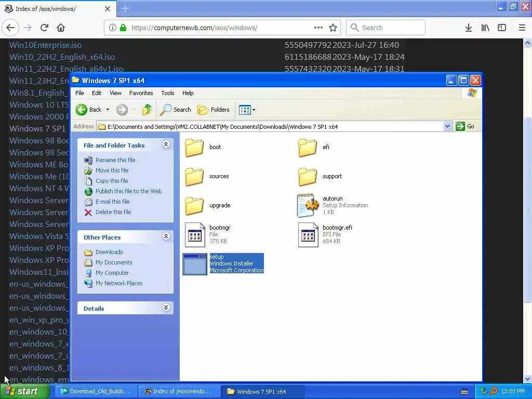Open a new Firefox tab
The width and height of the screenshot is (532, 399).
click(x=125, y=8)
